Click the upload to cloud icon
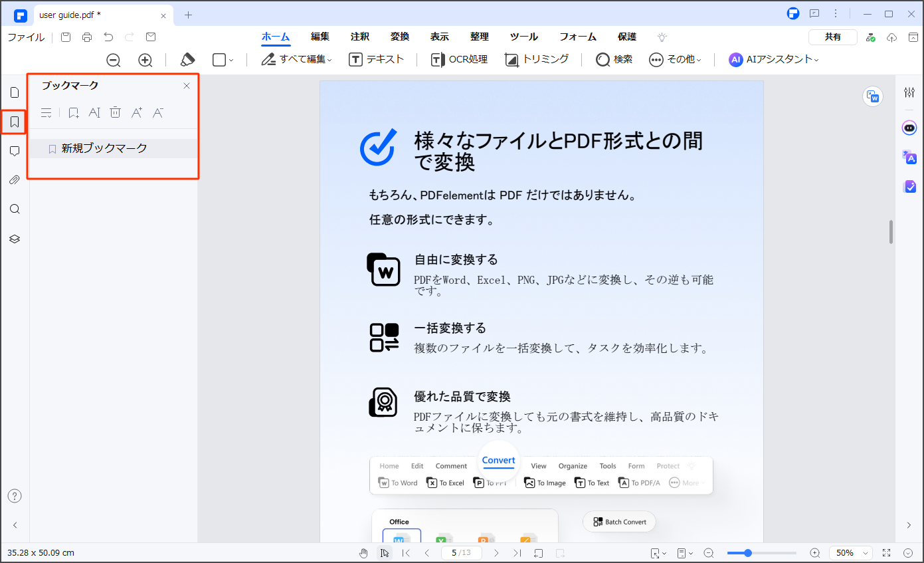Viewport: 924px width, 563px height. [892, 37]
